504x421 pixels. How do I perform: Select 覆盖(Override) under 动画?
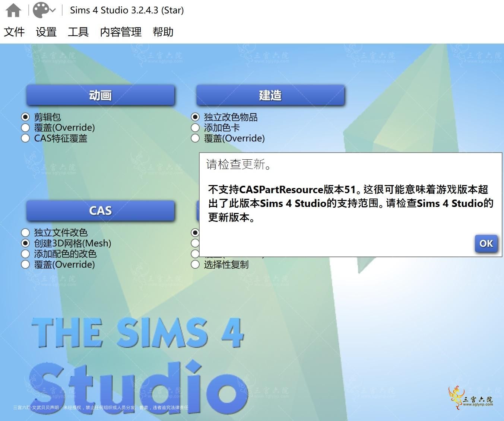pyautogui.click(x=58, y=128)
